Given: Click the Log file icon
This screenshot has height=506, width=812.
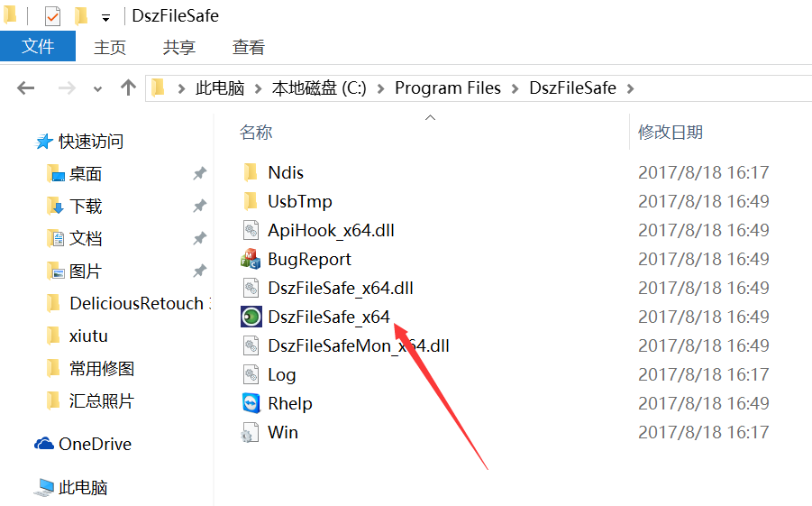Looking at the screenshot, I should (x=251, y=374).
